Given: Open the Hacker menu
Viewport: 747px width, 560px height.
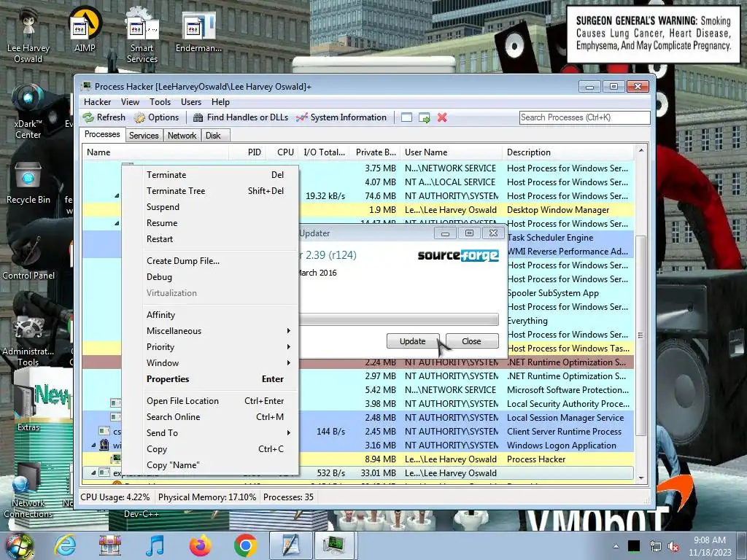Looking at the screenshot, I should tap(97, 102).
